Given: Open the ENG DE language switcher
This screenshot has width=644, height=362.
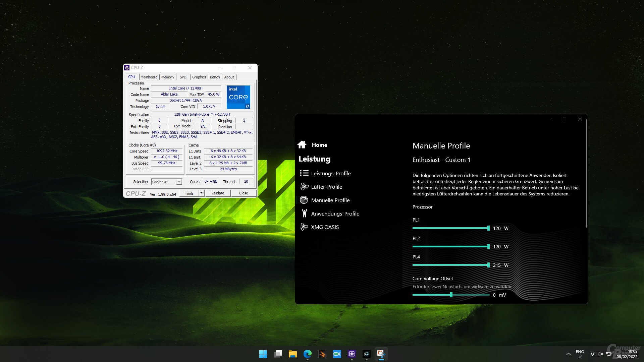Looking at the screenshot, I should pos(580,354).
